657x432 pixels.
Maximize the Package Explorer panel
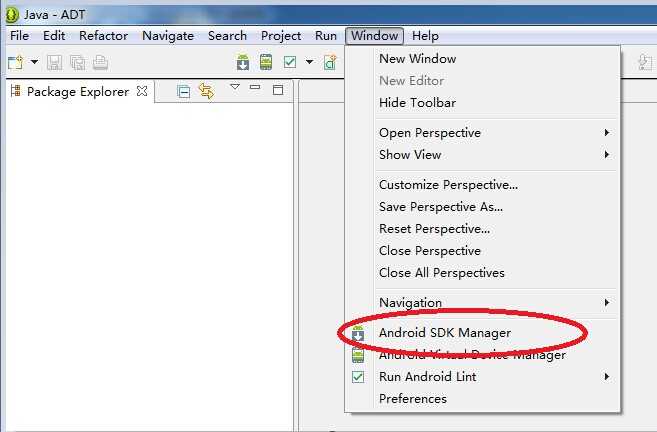278,90
